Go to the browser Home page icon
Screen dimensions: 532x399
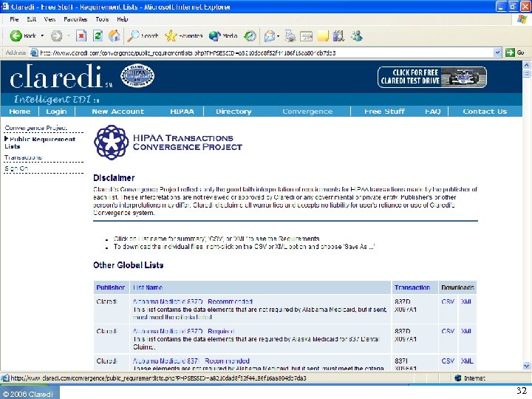tap(114, 35)
